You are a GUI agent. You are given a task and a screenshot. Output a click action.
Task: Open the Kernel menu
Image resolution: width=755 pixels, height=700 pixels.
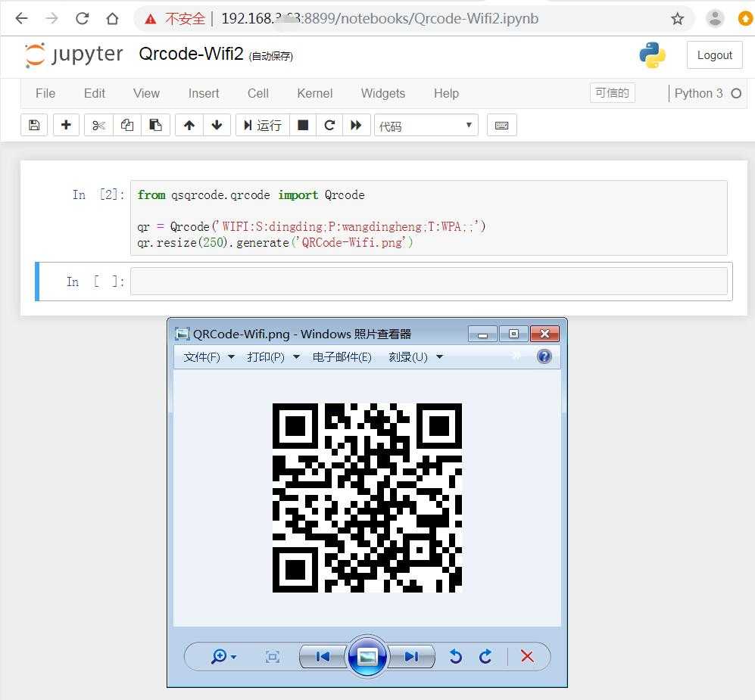click(315, 93)
